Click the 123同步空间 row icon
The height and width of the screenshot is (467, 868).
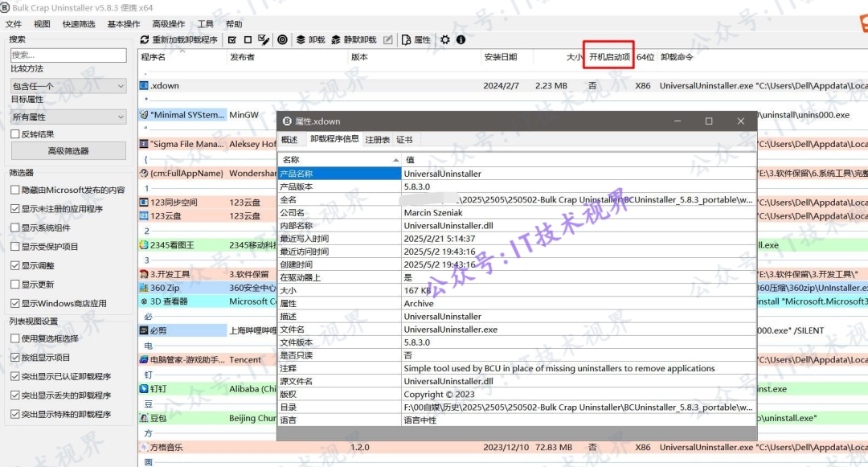144,203
